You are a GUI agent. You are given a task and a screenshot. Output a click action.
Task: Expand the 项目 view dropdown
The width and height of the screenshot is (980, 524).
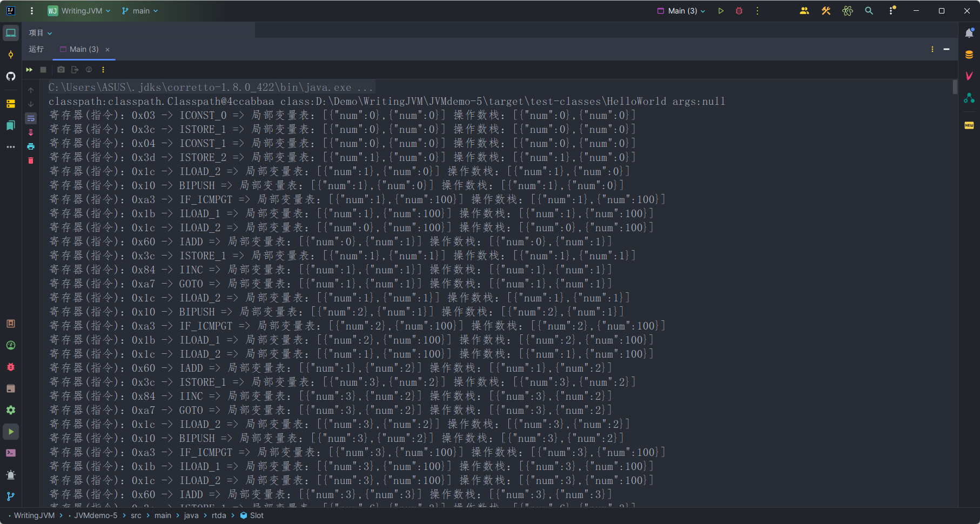(x=41, y=33)
